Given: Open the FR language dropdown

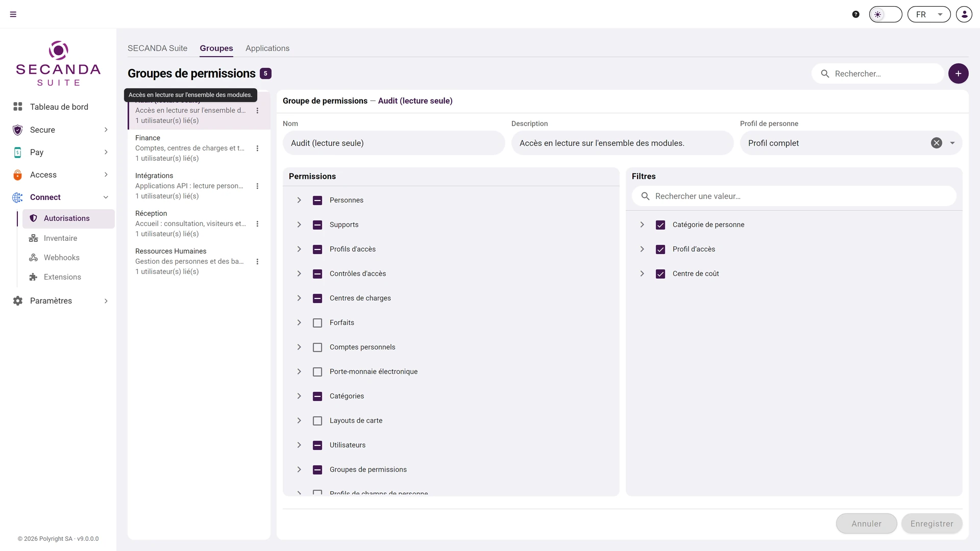Looking at the screenshot, I should 929,14.
